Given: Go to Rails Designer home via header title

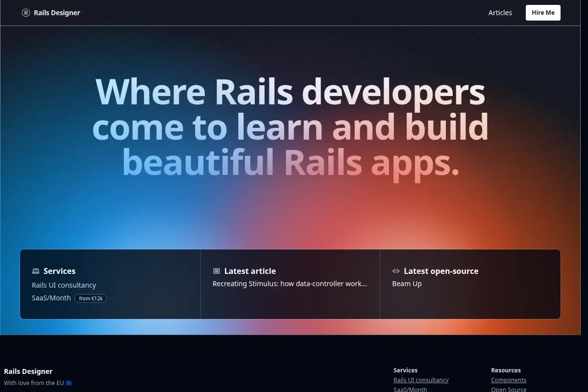Looking at the screenshot, I should pos(57,13).
